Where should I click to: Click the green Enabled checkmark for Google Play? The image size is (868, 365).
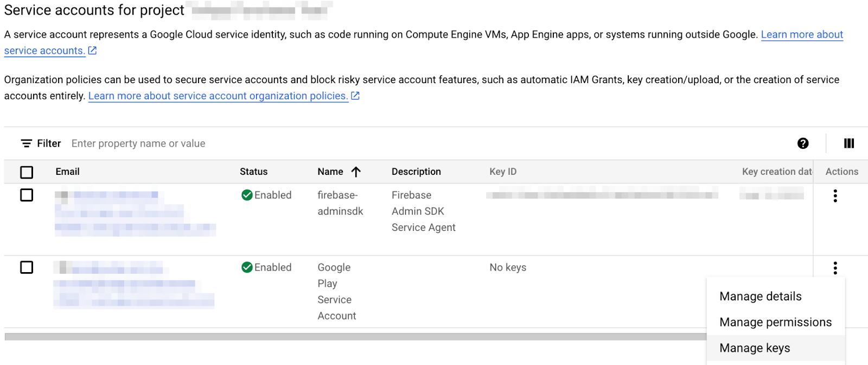point(247,267)
